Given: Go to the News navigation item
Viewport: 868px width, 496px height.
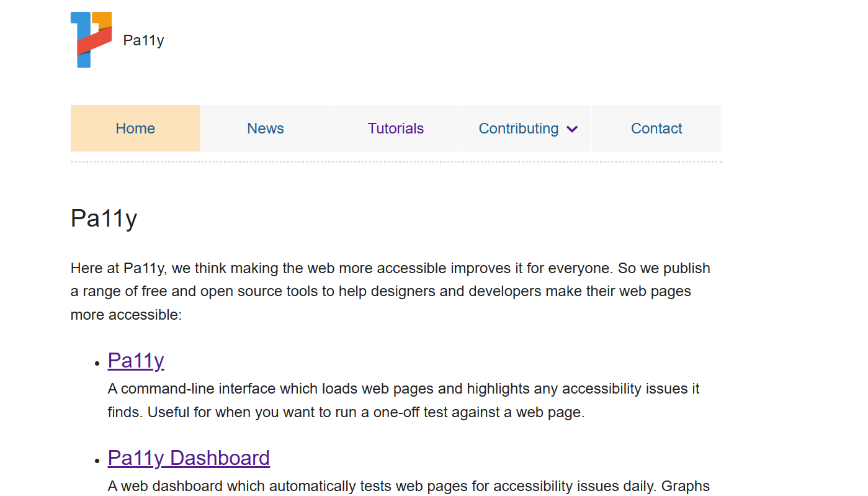Looking at the screenshot, I should click(266, 129).
